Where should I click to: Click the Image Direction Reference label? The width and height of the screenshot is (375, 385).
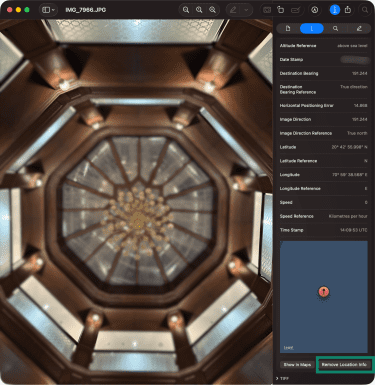click(306, 133)
